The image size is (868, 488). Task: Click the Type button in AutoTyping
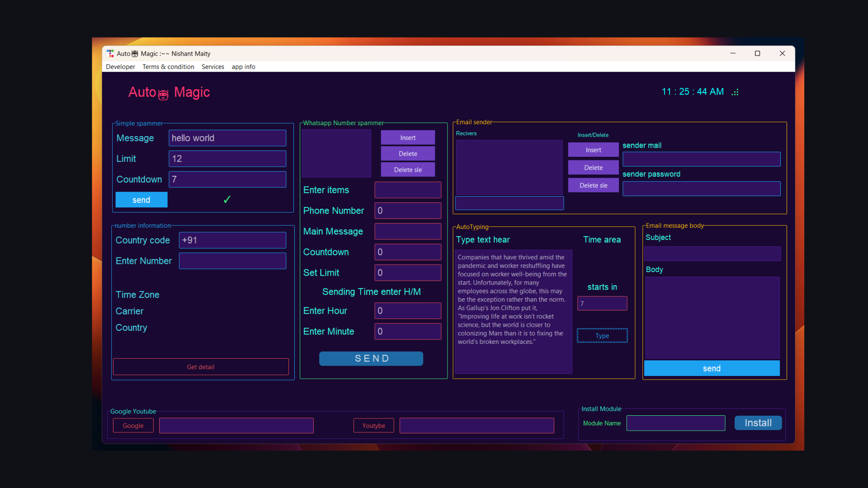602,335
